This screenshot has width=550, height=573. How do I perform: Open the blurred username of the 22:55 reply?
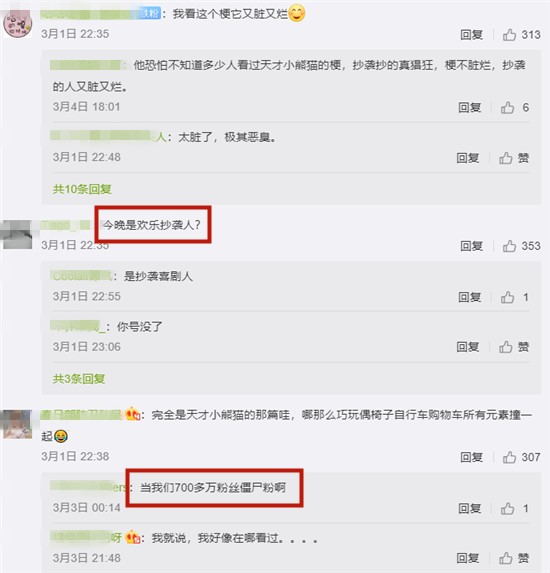(x=81, y=276)
